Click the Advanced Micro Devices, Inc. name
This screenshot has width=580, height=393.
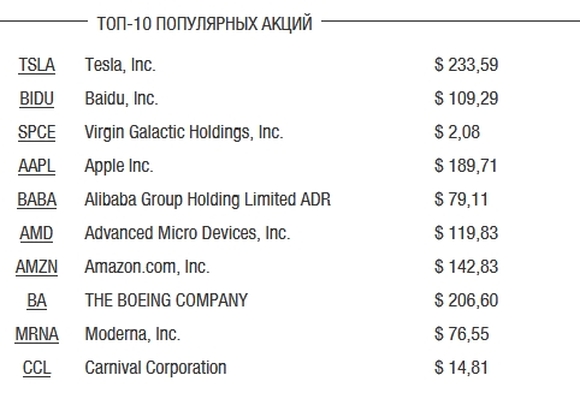tap(188, 233)
